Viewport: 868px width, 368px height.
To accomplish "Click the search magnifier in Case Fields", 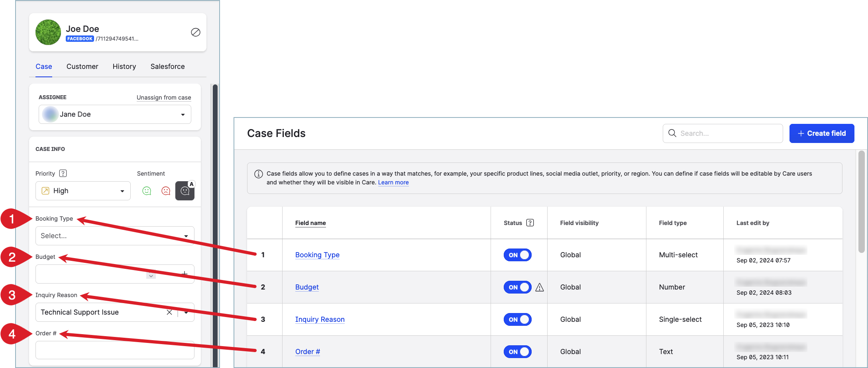I will [672, 133].
